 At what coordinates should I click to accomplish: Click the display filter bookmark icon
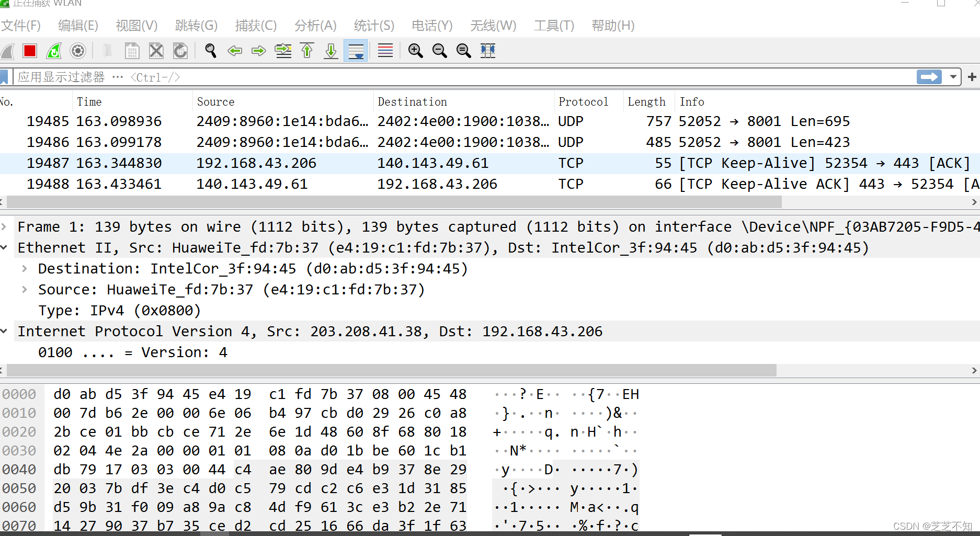coord(4,77)
